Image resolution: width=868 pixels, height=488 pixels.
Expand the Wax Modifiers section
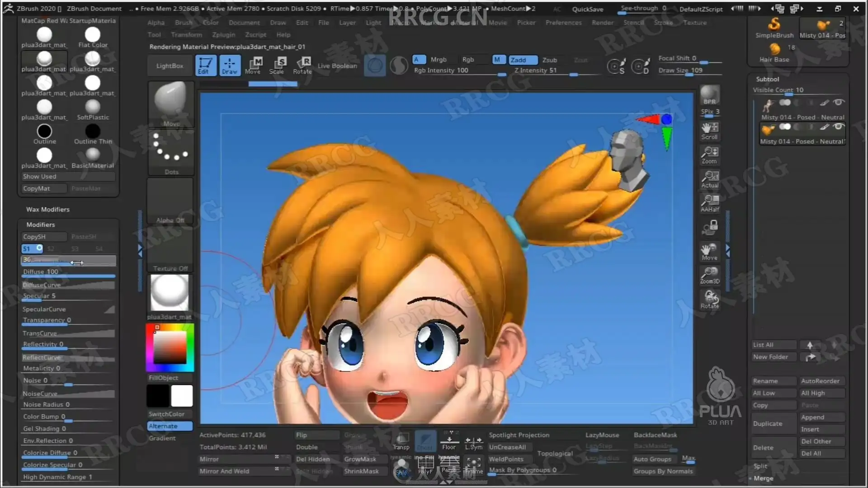coord(48,209)
